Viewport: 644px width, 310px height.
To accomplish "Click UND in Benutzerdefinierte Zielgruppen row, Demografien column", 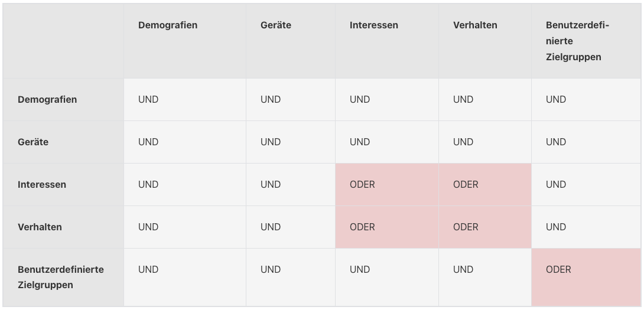I will [x=148, y=269].
